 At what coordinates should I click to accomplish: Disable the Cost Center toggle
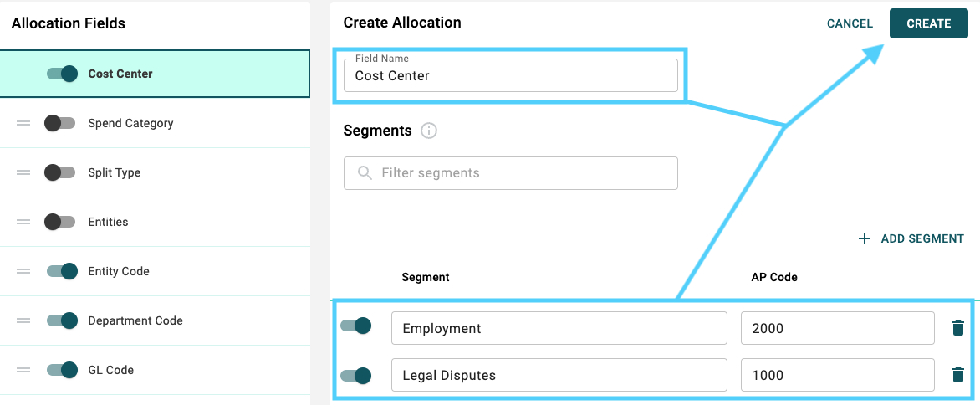click(x=62, y=74)
